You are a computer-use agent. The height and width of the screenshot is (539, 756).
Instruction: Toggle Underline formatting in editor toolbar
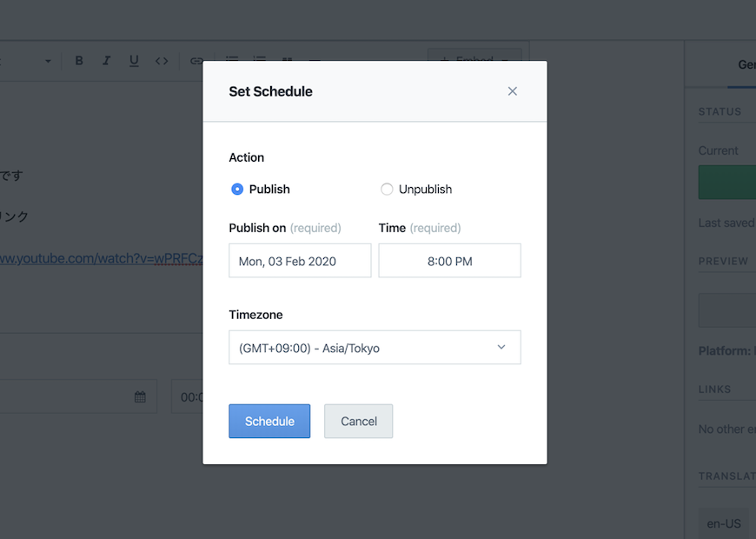click(x=134, y=61)
